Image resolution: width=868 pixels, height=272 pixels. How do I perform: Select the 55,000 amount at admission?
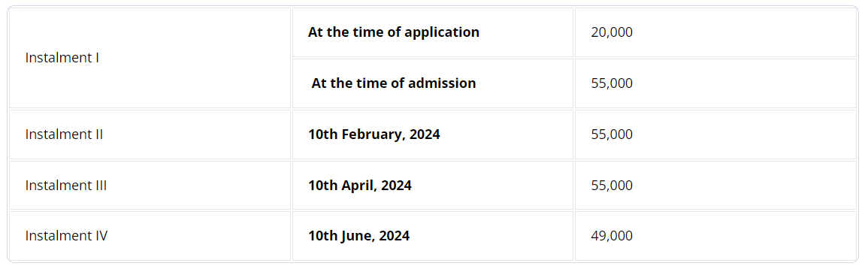coord(715,83)
